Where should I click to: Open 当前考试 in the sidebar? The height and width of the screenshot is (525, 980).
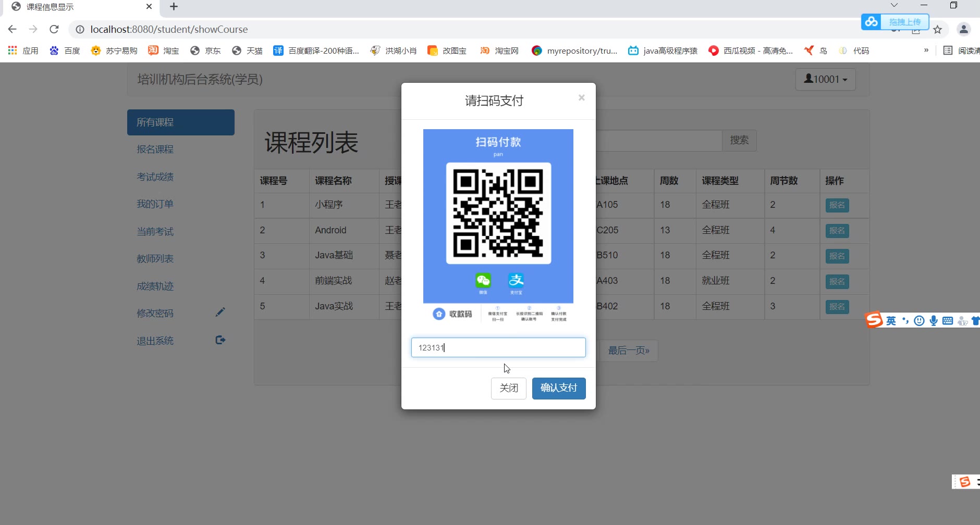pyautogui.click(x=155, y=232)
